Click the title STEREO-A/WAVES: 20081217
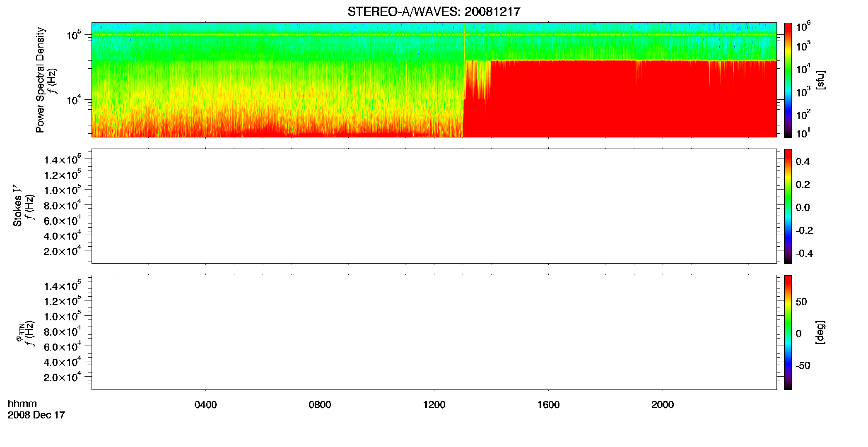The width and height of the screenshot is (868, 447). pos(434,12)
